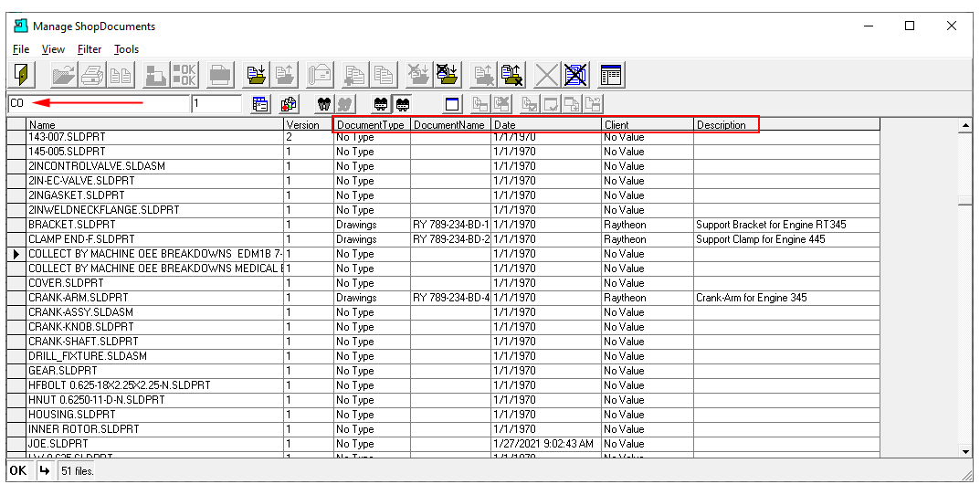This screenshot has height=495, width=980.
Task: Click the greyed export from folder icon
Action: pos(284,75)
